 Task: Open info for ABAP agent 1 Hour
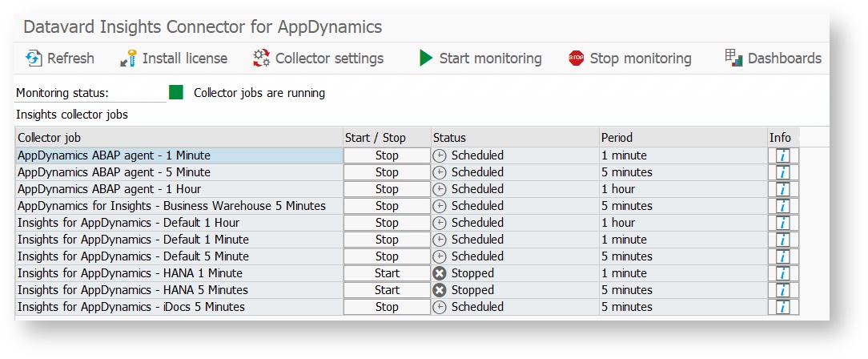click(x=783, y=189)
